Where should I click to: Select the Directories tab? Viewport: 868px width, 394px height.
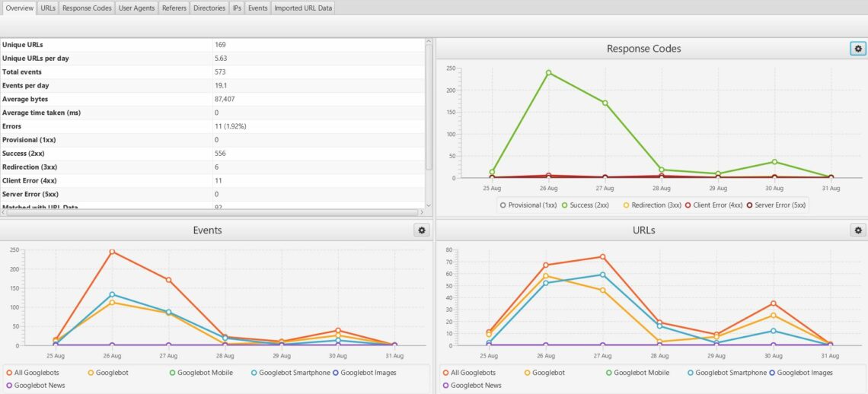click(209, 8)
